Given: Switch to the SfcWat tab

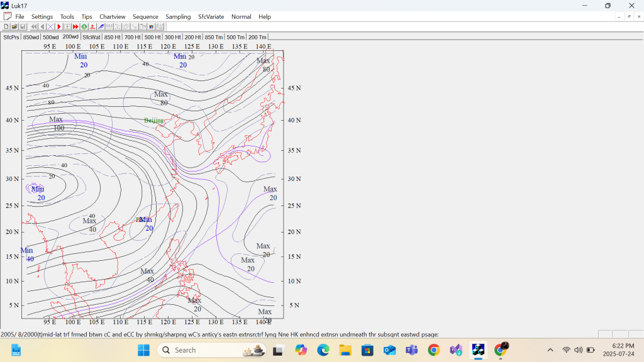Looking at the screenshot, I should point(91,37).
